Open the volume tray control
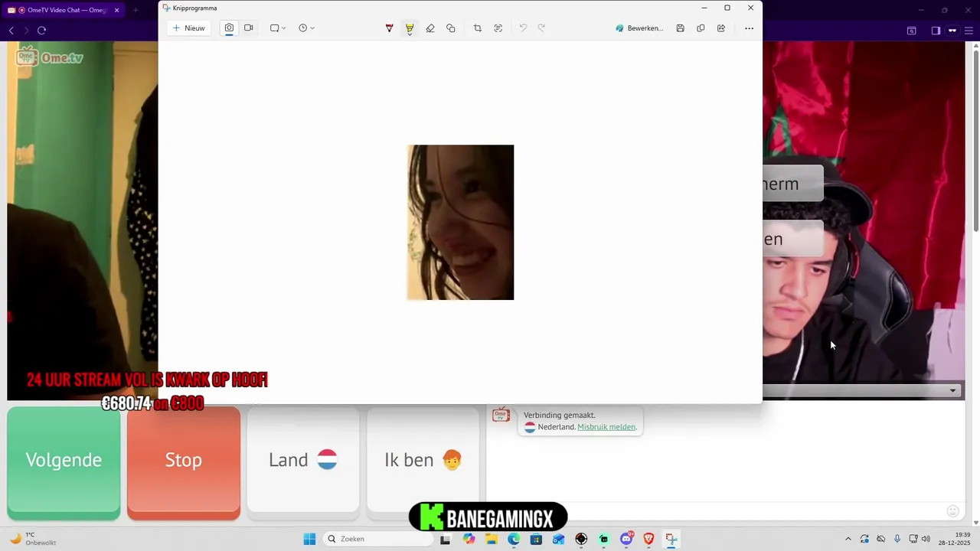Screen dimensions: 980x551 click(x=926, y=539)
